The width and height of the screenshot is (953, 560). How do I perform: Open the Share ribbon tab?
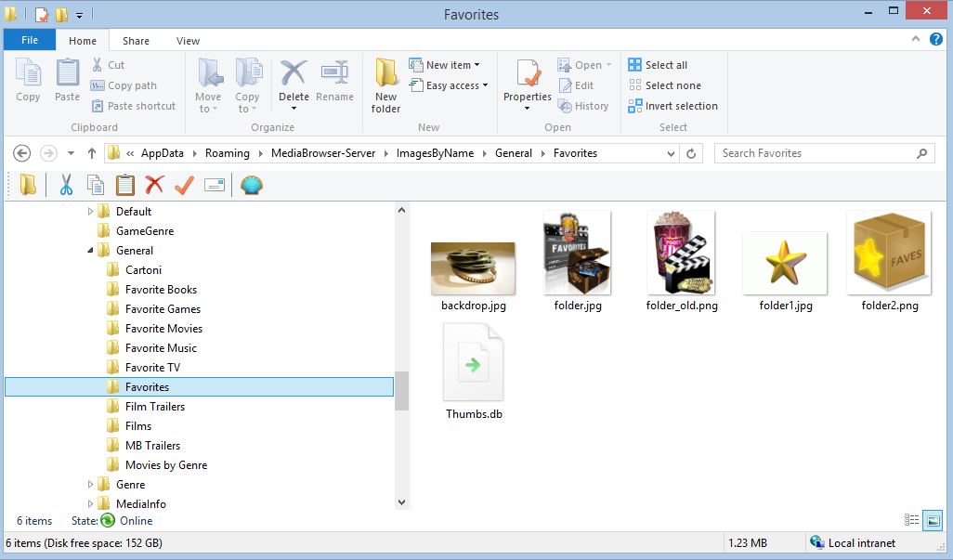(x=136, y=40)
